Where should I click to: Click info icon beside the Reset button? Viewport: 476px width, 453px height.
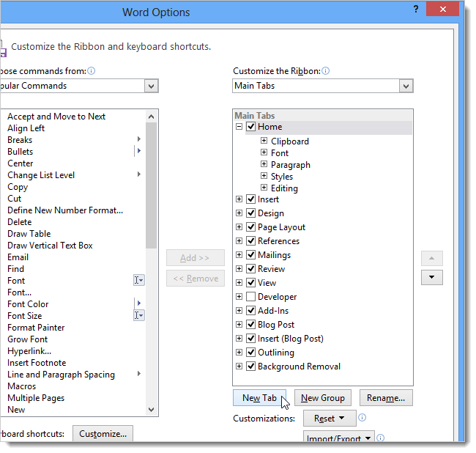coord(362,418)
